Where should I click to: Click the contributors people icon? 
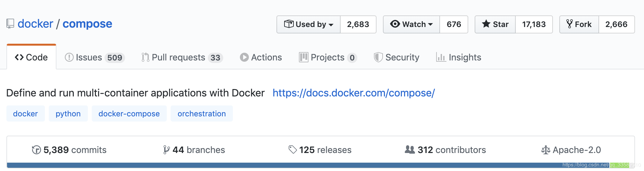click(410, 149)
